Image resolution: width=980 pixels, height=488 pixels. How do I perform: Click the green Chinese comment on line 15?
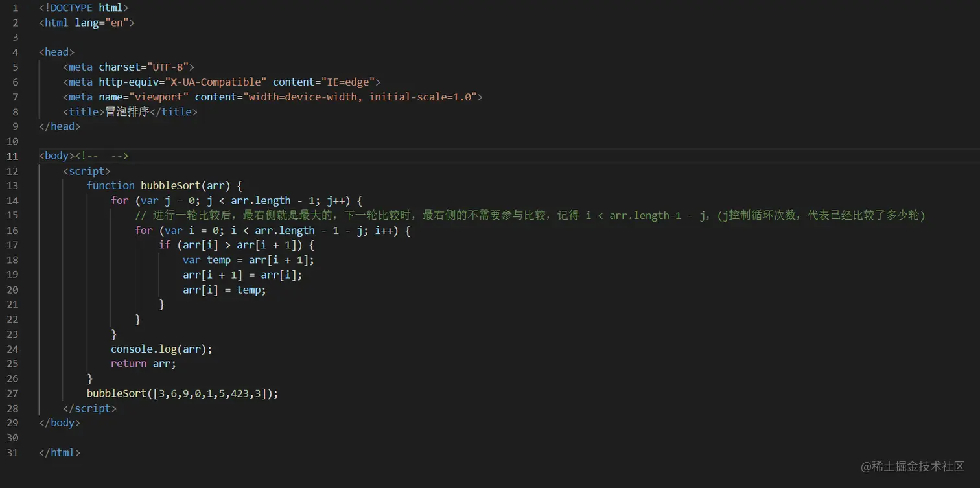click(x=530, y=215)
